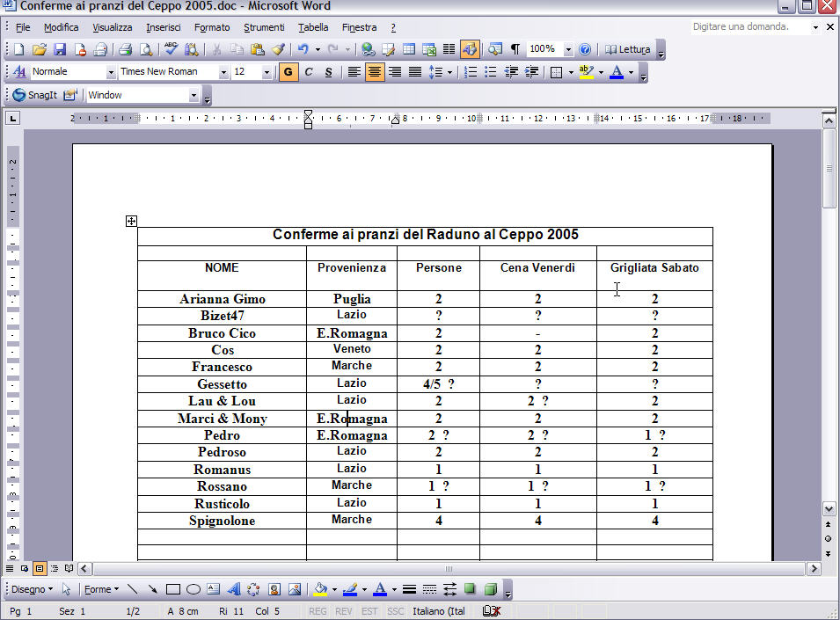Run the spelling and grammar check
840x620 pixels.
tap(172, 49)
